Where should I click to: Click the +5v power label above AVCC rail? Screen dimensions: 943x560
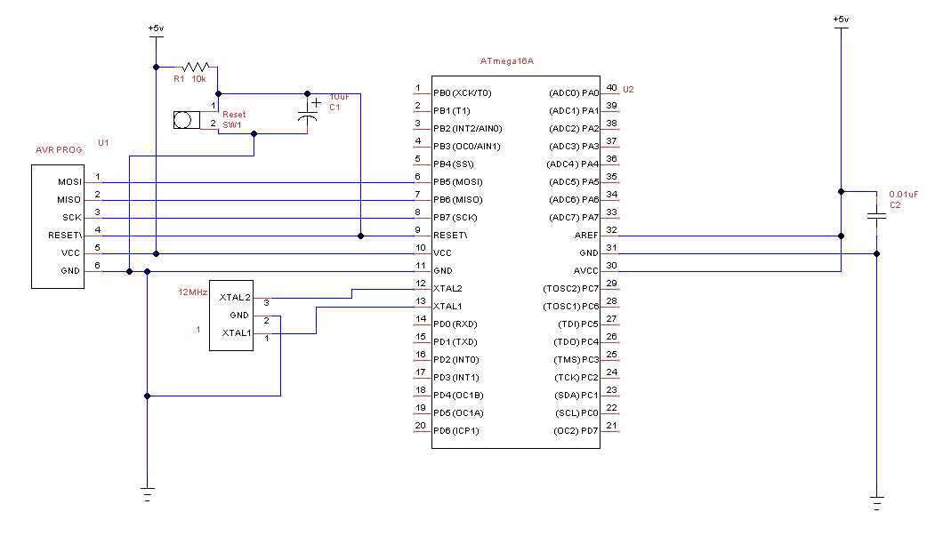(841, 20)
